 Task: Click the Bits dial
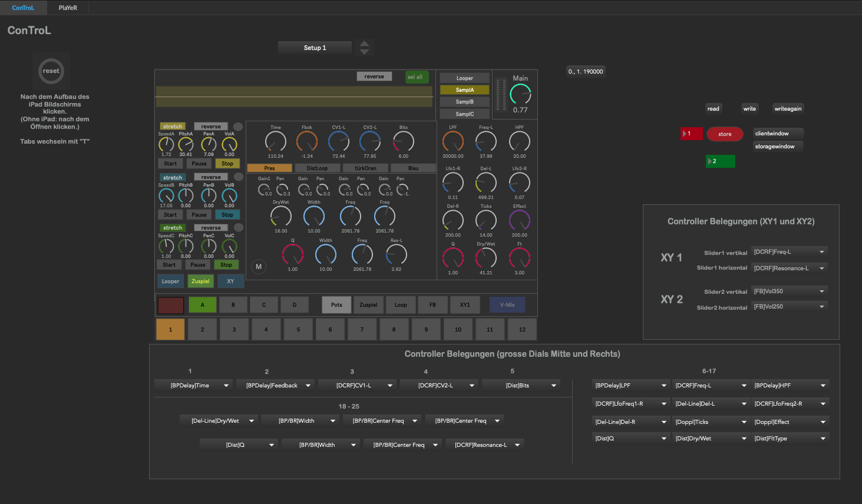tap(404, 141)
